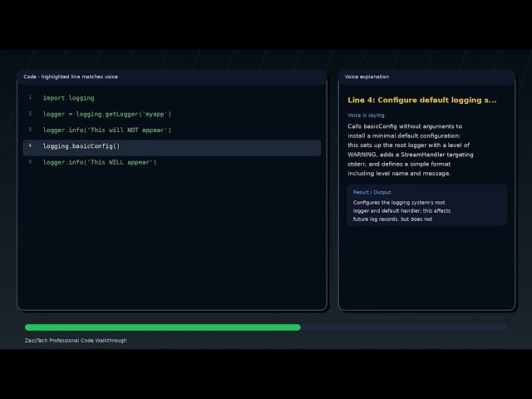Select line 5 'This WILL appear'
The height and width of the screenshot is (399, 532).
point(100,162)
